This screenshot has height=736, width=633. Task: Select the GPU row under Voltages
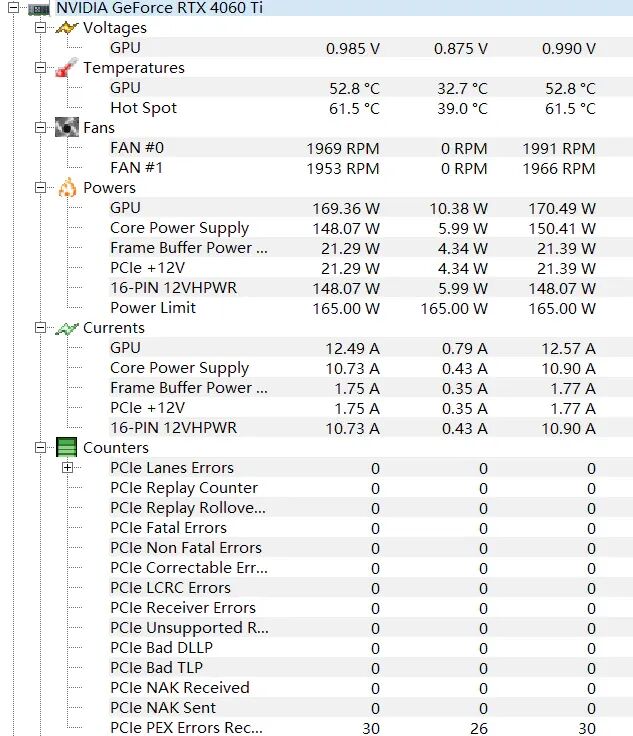coord(371,48)
